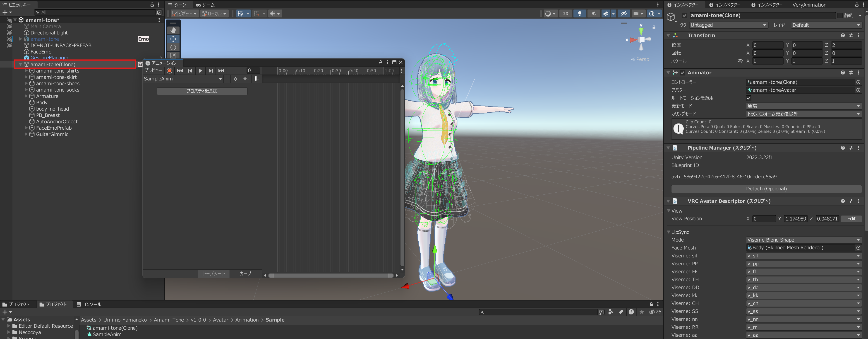Open the Viseme sil v_sil dropdown
Viewport: 868px width, 339px height.
[804, 256]
